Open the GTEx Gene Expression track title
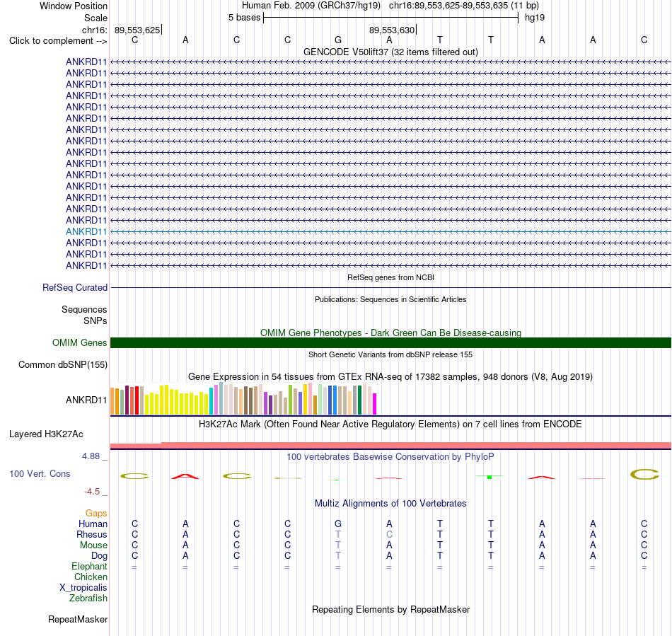 (390, 376)
